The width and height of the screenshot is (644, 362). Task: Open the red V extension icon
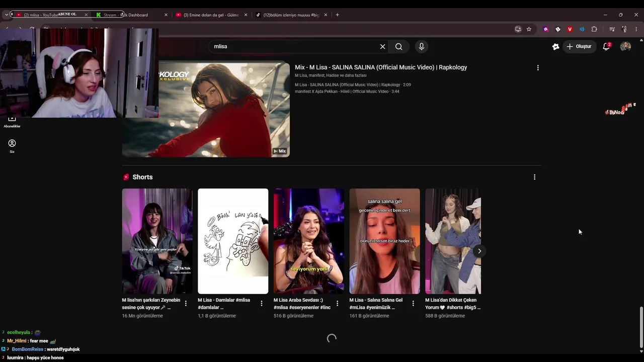(570, 29)
